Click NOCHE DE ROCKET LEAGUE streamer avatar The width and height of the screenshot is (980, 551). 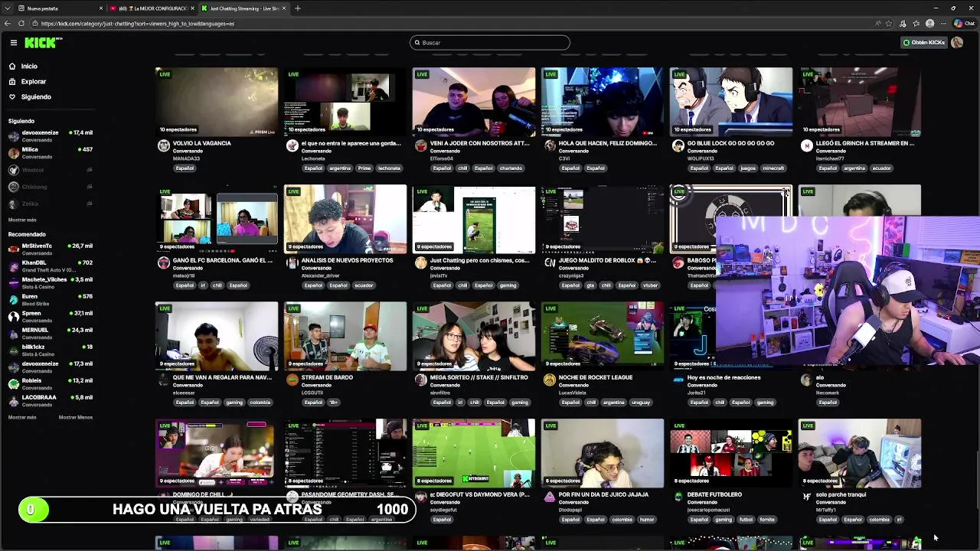[549, 380]
